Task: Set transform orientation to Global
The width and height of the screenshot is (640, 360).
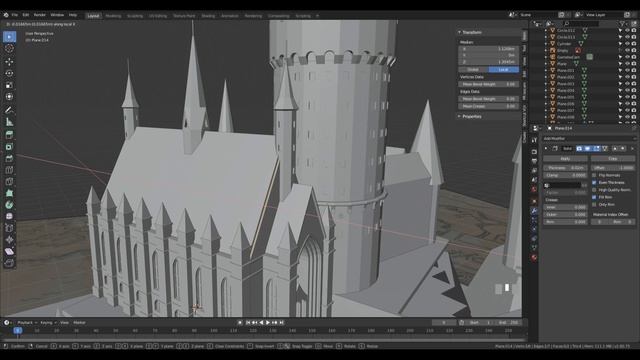Action: 473,69
